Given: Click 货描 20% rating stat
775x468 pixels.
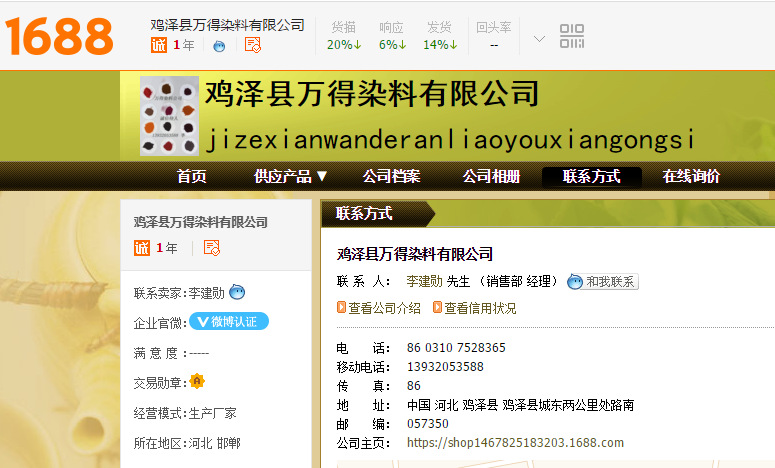Looking at the screenshot, I should coord(344,36).
